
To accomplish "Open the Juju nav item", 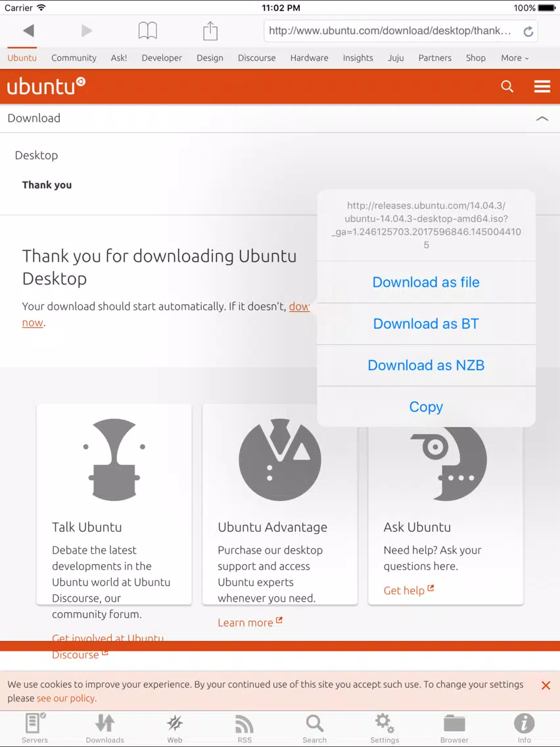I will 396,58.
